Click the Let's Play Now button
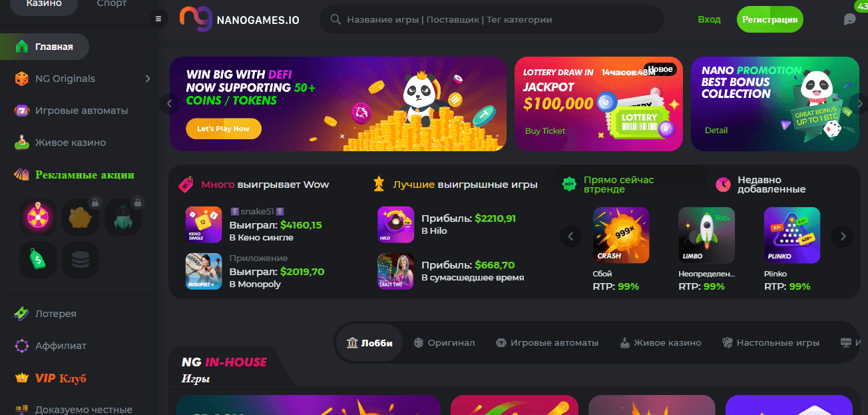868x415 pixels. 224,129
